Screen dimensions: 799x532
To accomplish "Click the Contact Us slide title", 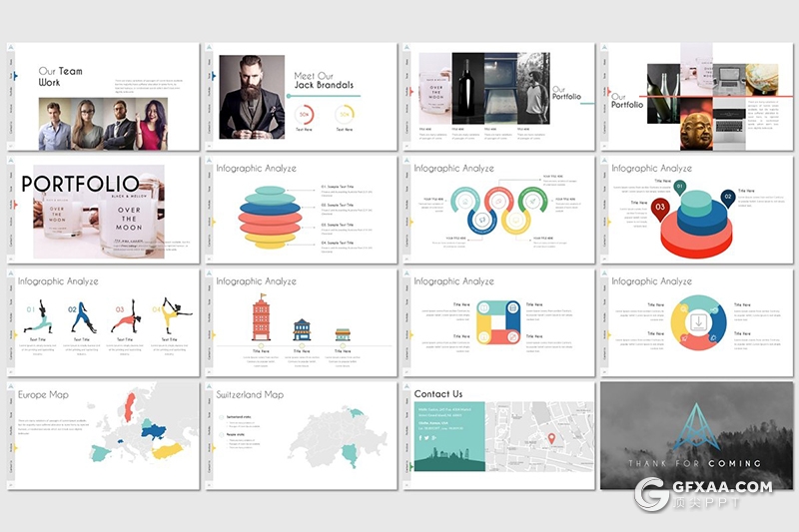I will click(x=438, y=393).
